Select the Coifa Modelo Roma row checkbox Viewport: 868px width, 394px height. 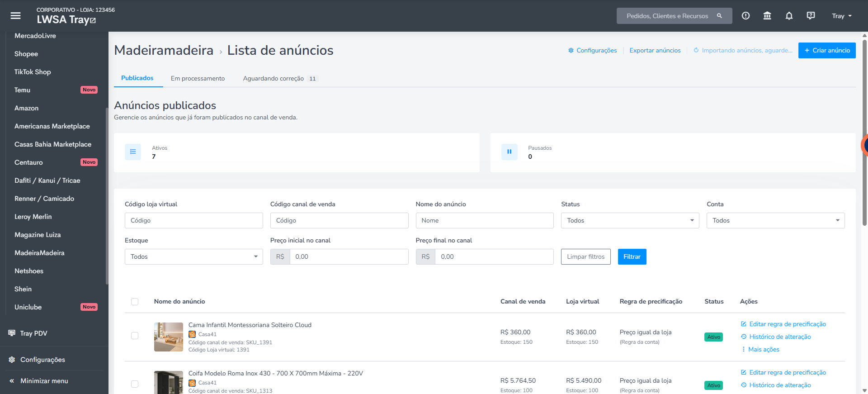point(135,384)
